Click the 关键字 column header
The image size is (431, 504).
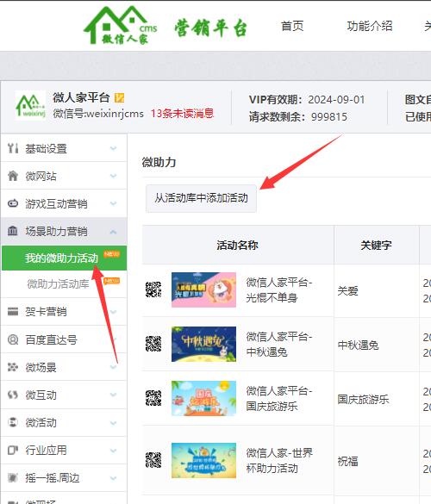point(376,245)
